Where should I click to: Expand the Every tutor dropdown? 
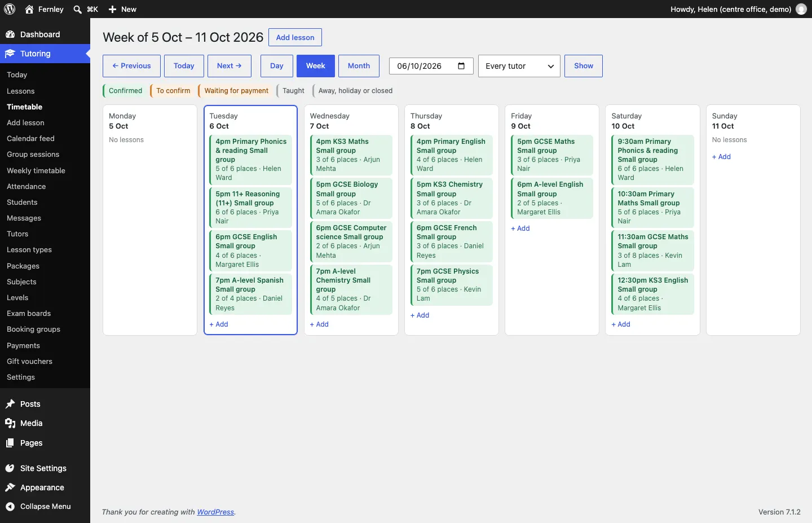tap(519, 66)
